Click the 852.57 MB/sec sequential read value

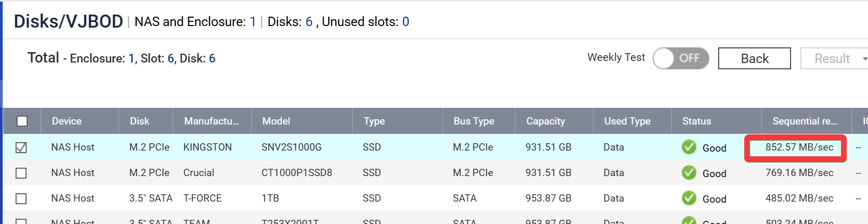[x=799, y=147]
